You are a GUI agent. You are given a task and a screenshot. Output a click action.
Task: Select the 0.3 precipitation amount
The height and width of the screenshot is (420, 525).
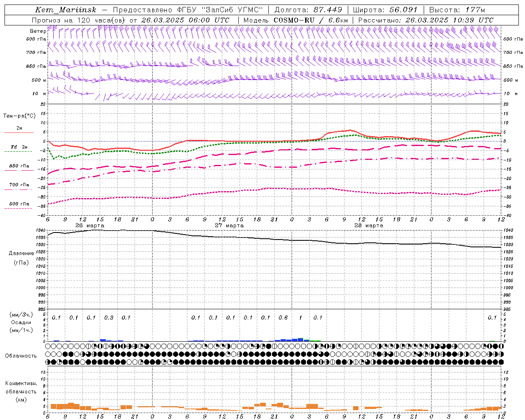click(109, 317)
